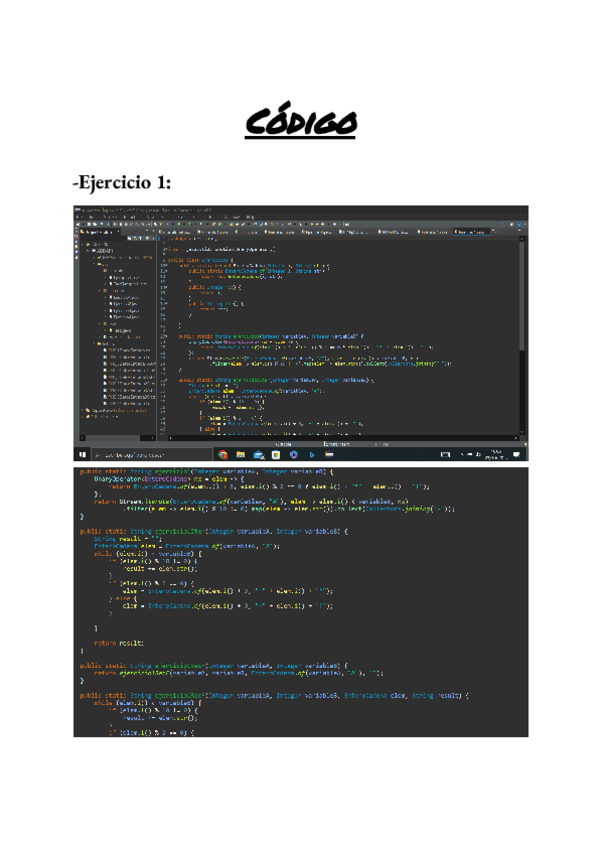This screenshot has height=848, width=600.
Task: Click the taskbar clock and date
Action: pyautogui.click(x=497, y=453)
